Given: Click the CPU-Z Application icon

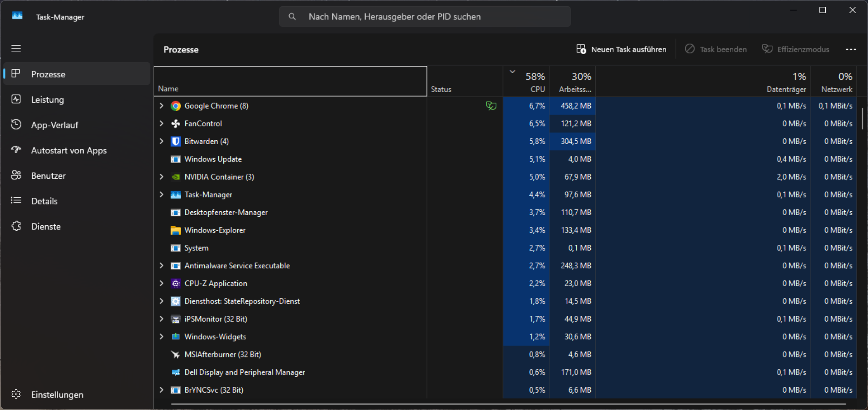Looking at the screenshot, I should point(176,284).
